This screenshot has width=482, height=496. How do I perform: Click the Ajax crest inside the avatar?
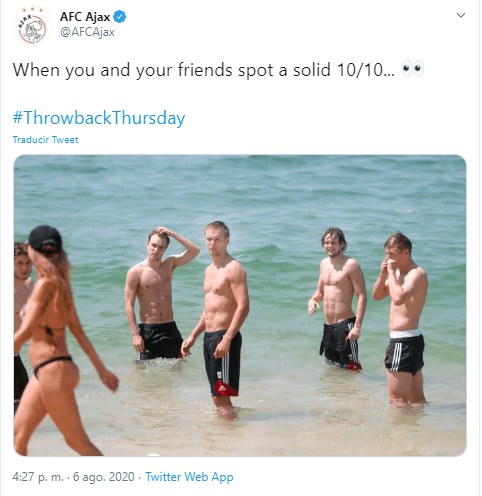pos(32,28)
